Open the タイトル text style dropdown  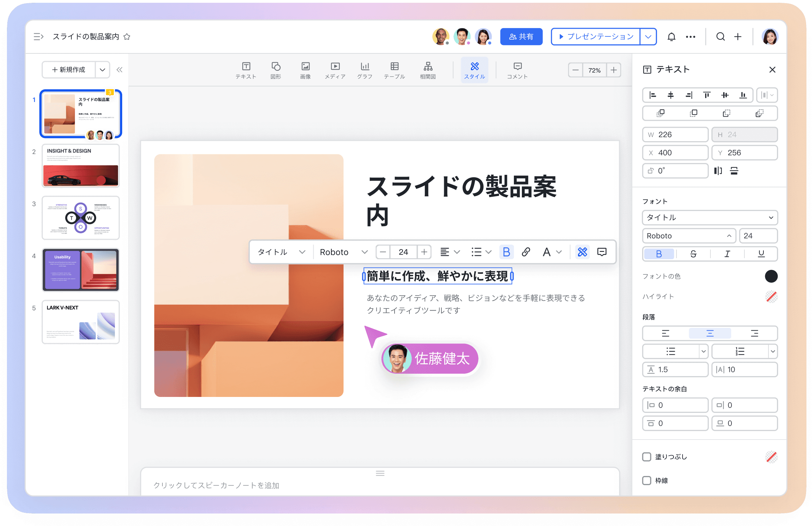pyautogui.click(x=709, y=218)
